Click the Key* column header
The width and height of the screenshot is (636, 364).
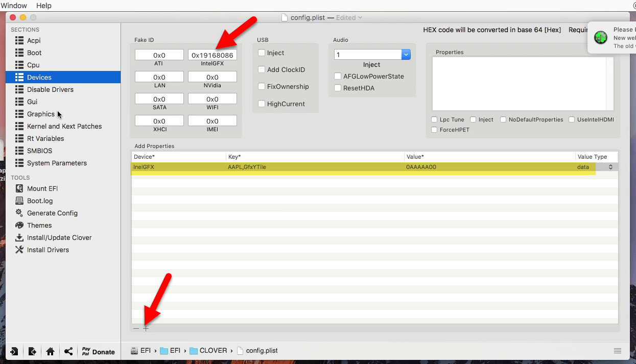pyautogui.click(x=315, y=157)
